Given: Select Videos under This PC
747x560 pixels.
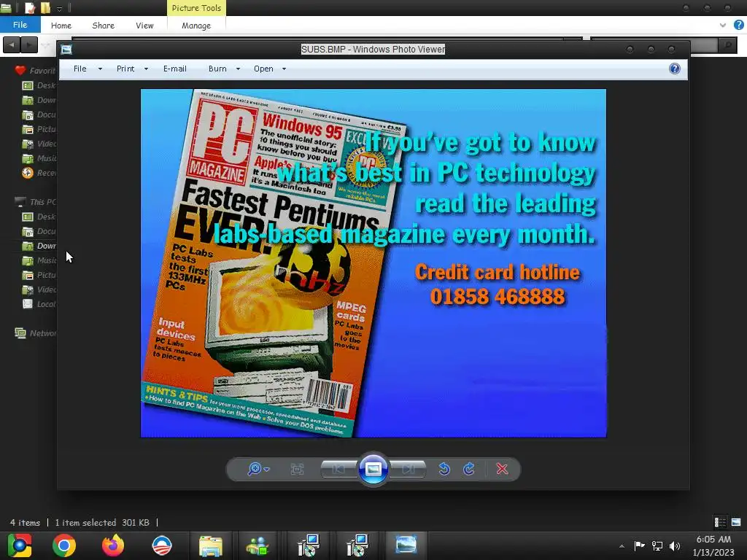Looking at the screenshot, I should [x=39, y=289].
